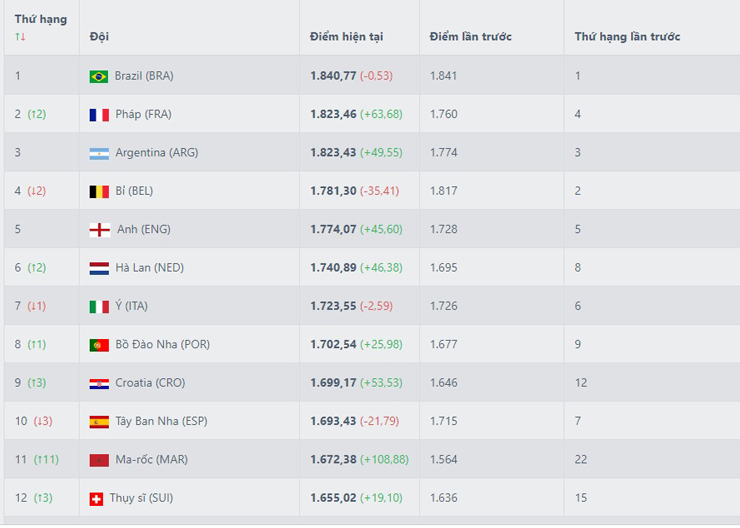Click the Italy flag icon

(98, 306)
